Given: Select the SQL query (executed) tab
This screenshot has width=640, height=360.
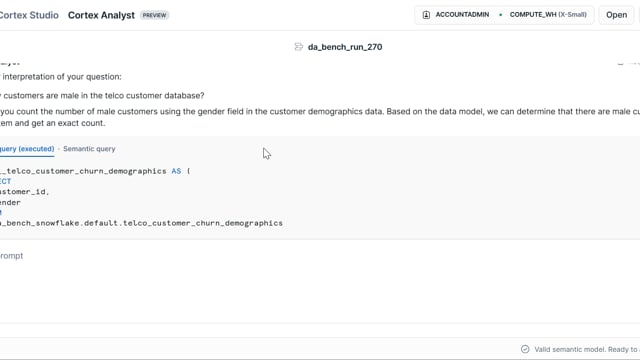Looking at the screenshot, I should pyautogui.click(x=27, y=149).
